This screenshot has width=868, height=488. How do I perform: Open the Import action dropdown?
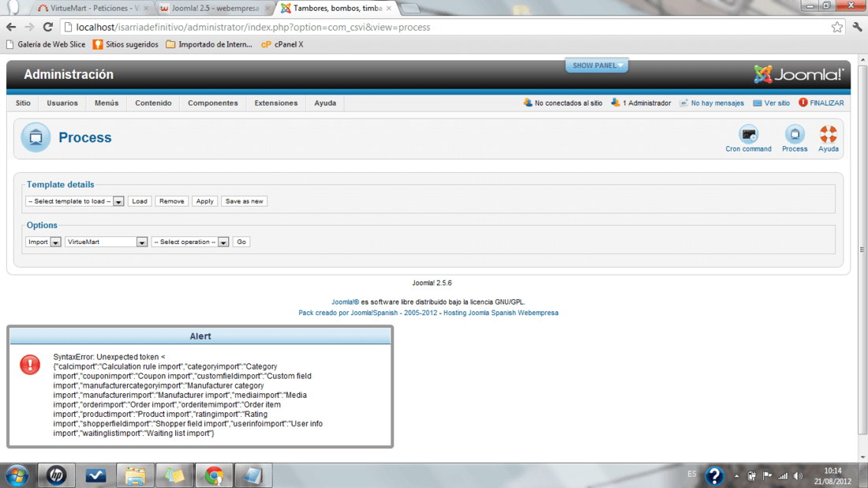[x=43, y=242]
